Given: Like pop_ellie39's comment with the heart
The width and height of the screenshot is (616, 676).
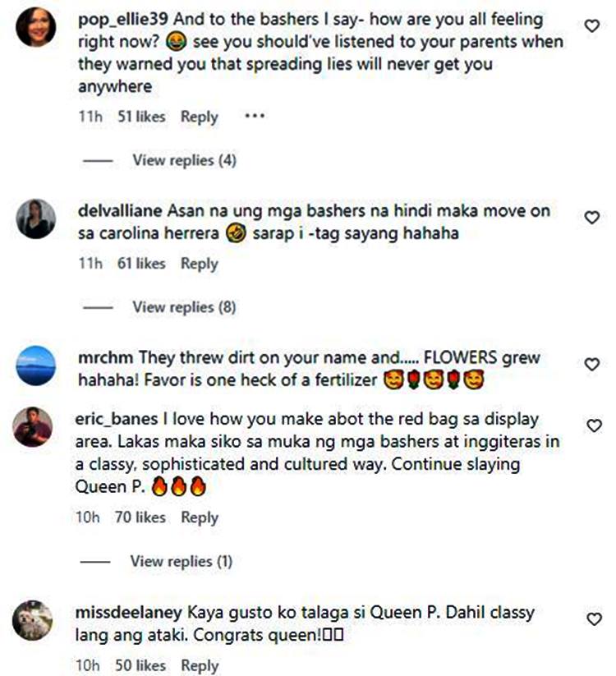Looking at the screenshot, I should click(x=591, y=26).
